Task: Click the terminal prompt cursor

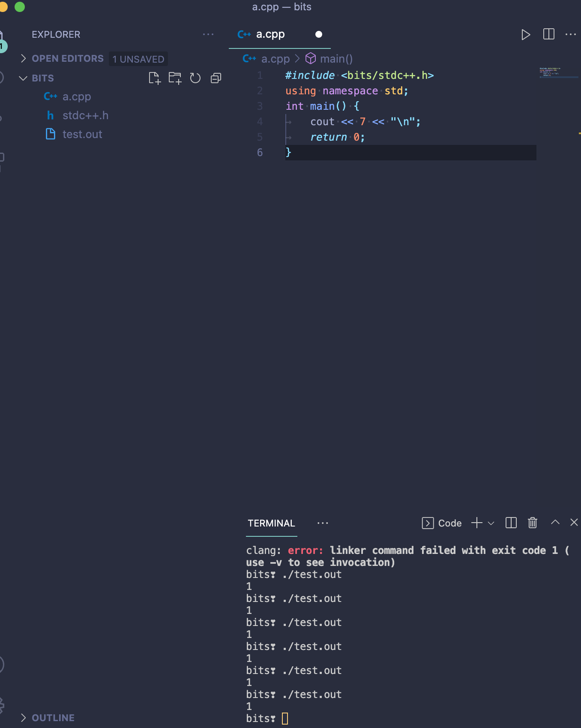Action: click(285, 718)
